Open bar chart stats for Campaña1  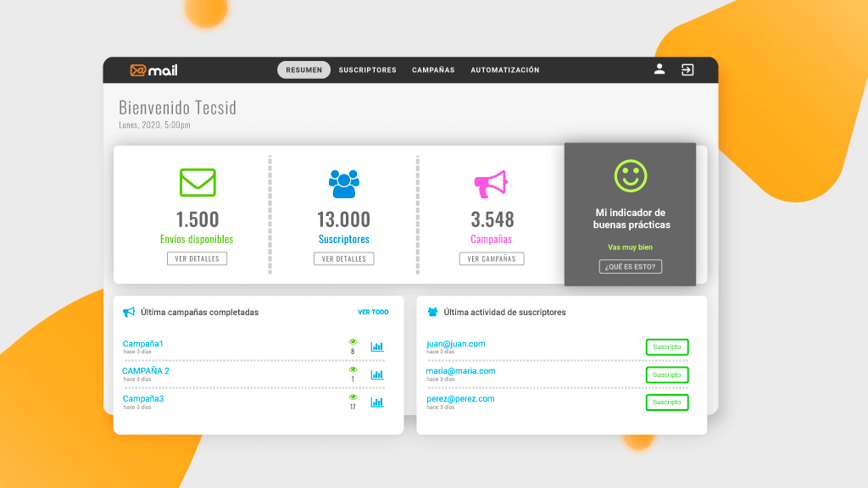click(377, 347)
